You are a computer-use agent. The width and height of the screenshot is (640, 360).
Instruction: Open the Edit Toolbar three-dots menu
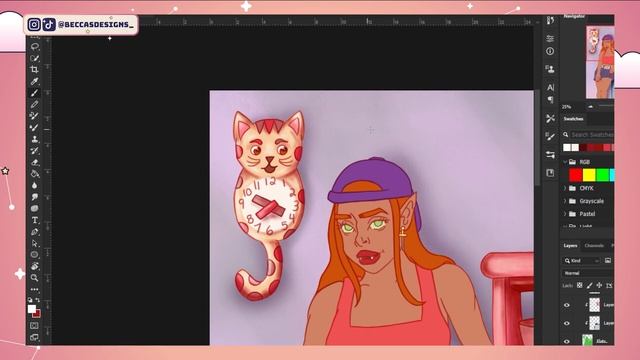(x=35, y=289)
